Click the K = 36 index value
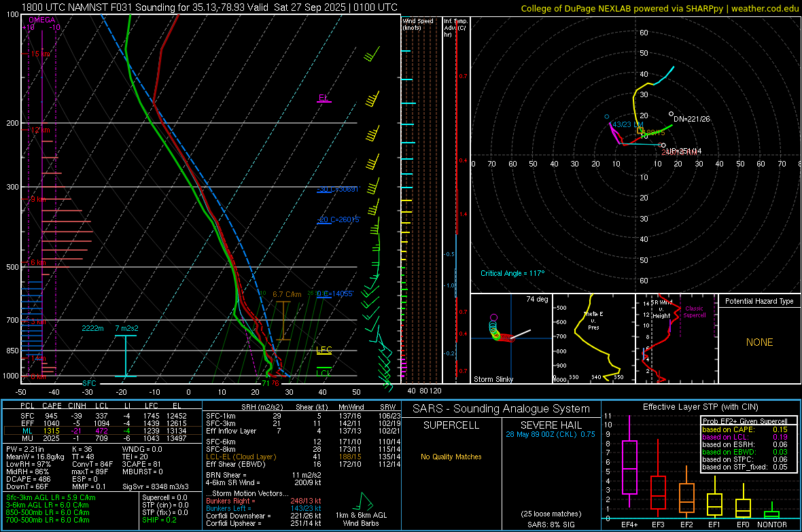 pos(82,449)
